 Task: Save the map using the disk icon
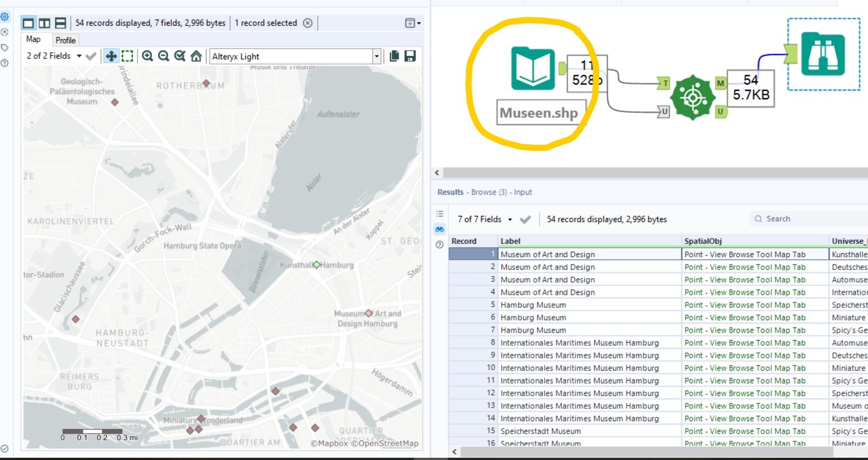(x=410, y=56)
